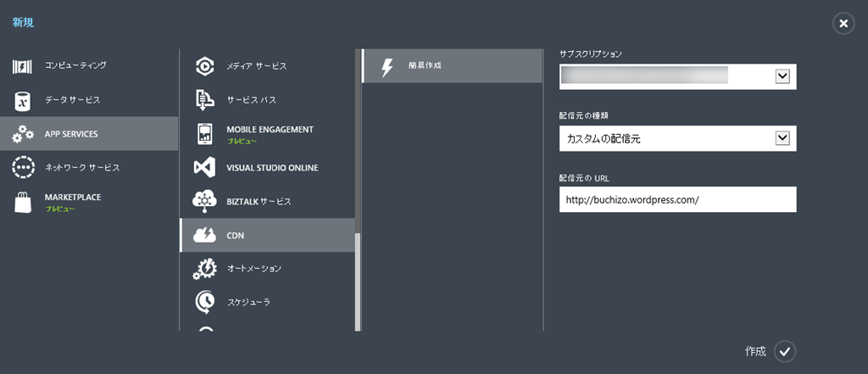Click the service list scrollbar
The width and height of the screenshot is (868, 374).
point(359,280)
